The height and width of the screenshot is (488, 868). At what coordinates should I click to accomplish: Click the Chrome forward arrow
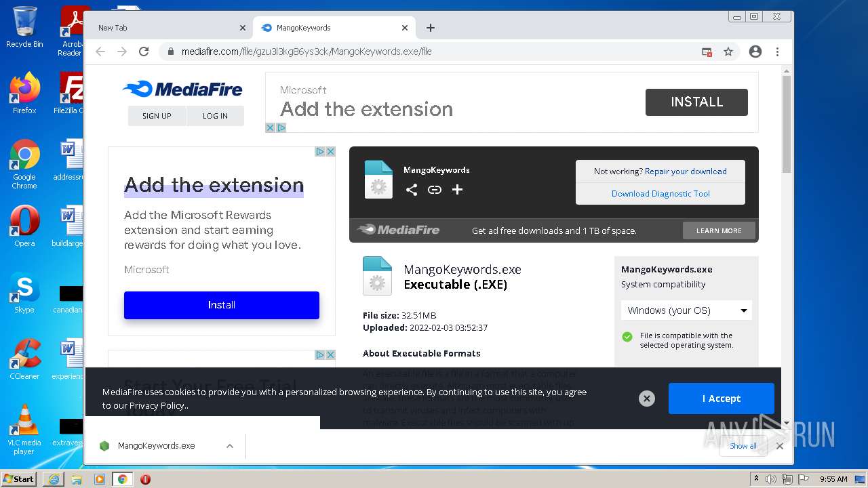[122, 52]
